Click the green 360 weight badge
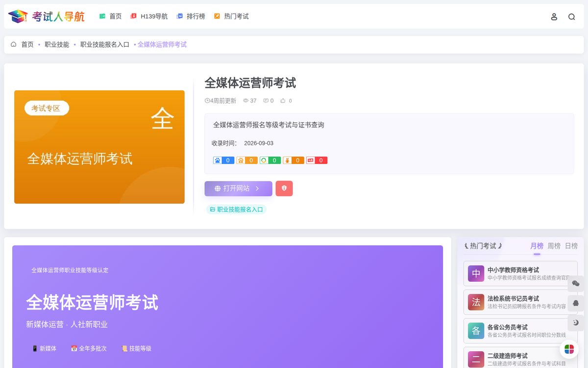588x368 pixels. 270,160
